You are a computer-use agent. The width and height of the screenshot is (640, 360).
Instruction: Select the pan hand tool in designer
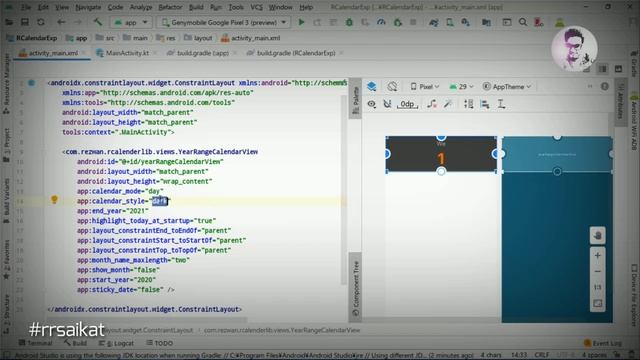pos(598,236)
